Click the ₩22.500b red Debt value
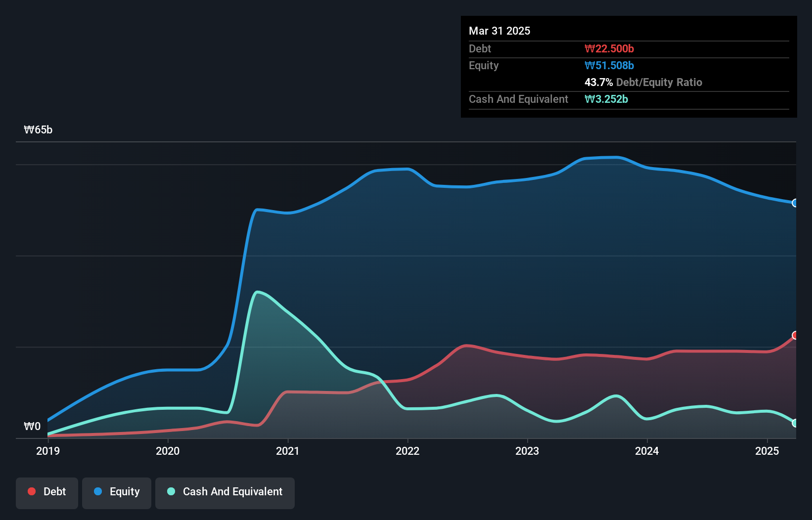The height and width of the screenshot is (520, 812). pyautogui.click(x=610, y=48)
